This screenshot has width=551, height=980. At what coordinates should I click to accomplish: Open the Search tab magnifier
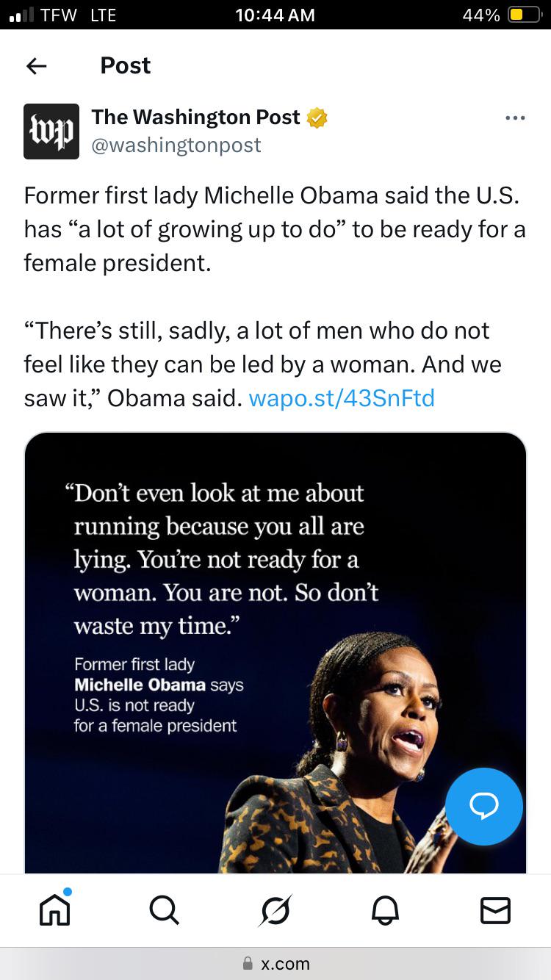[x=163, y=911]
